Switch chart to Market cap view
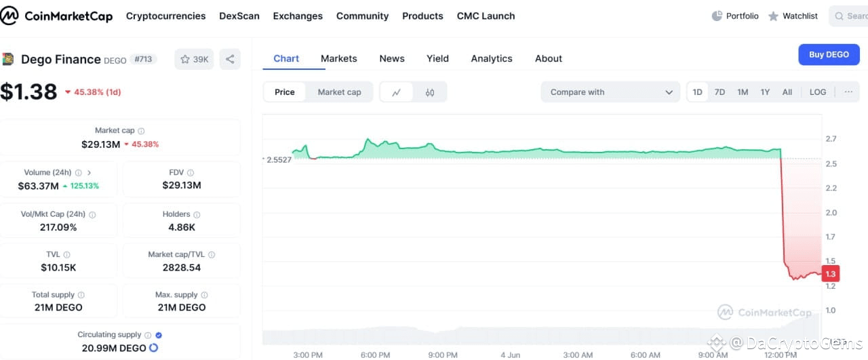868x360 pixels. (339, 92)
